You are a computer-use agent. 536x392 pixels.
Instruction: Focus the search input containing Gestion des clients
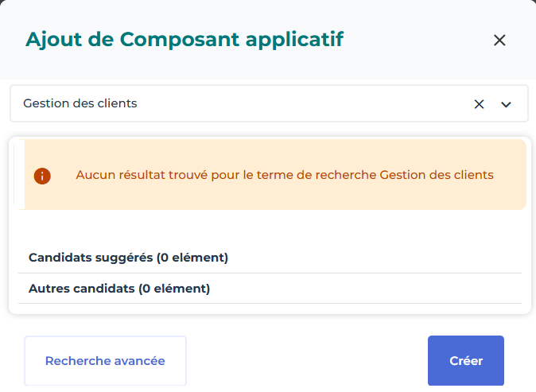tap(239, 103)
